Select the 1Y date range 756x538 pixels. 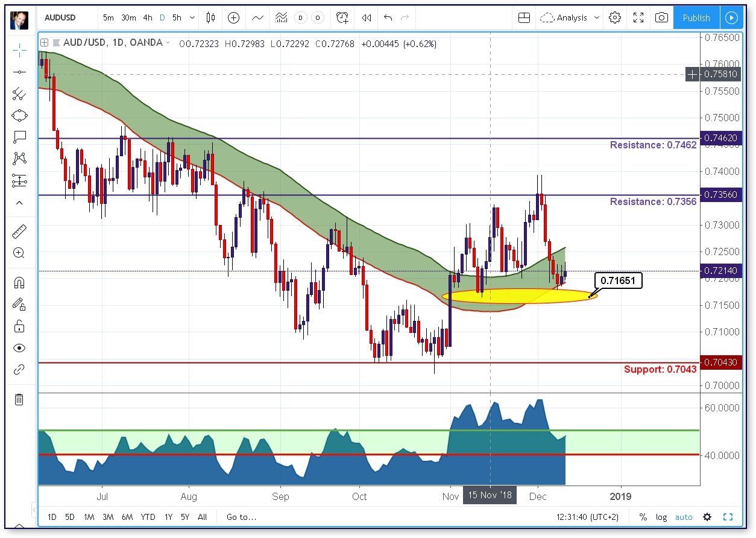168,517
